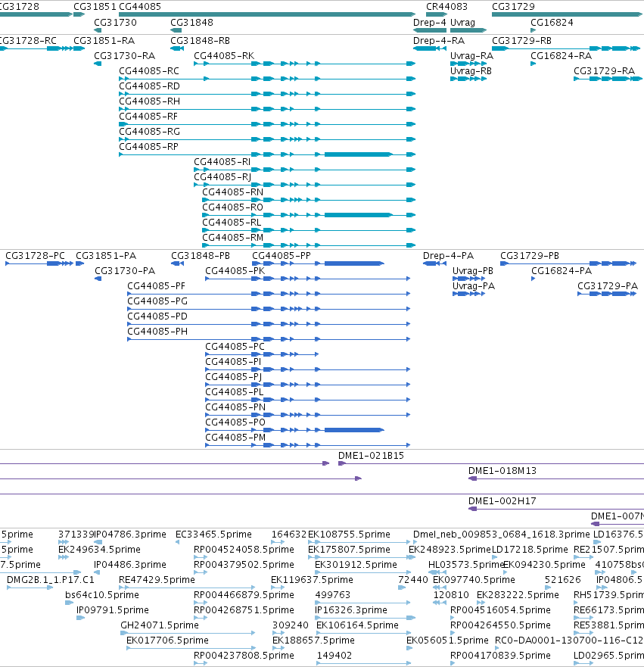Select BAC clone DME1-018M13

[502, 471]
